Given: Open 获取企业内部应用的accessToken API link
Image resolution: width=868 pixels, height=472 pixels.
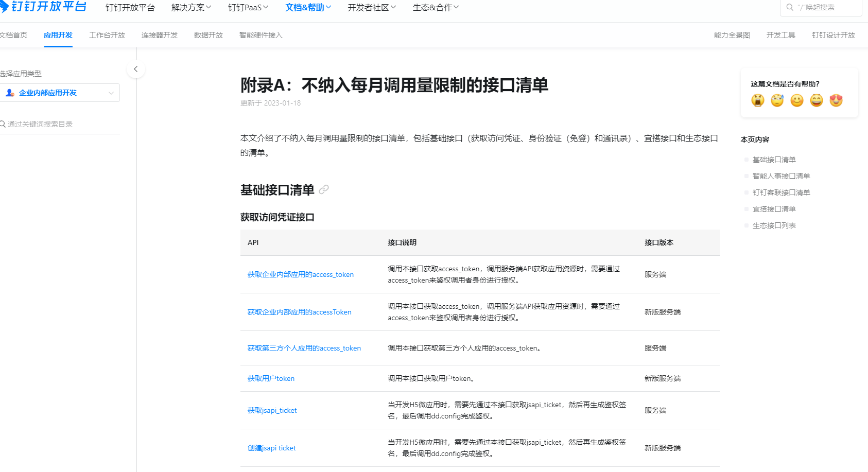Looking at the screenshot, I should (300, 312).
